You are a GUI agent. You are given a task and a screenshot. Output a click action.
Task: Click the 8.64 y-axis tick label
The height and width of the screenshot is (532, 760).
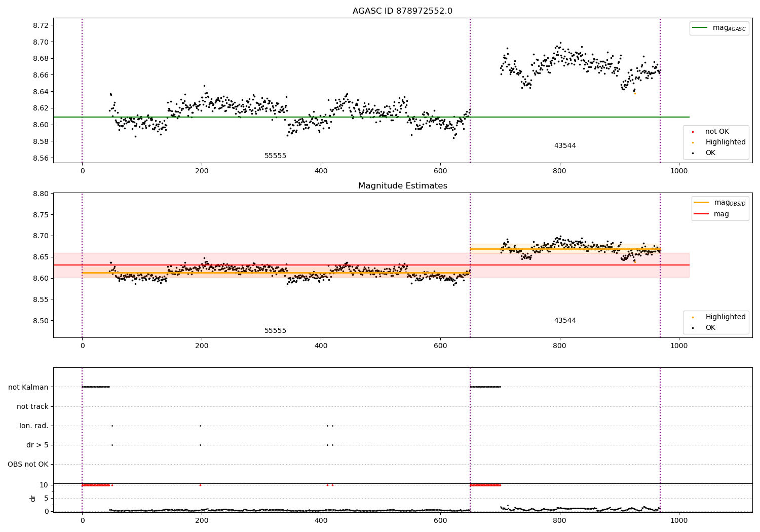(x=40, y=92)
